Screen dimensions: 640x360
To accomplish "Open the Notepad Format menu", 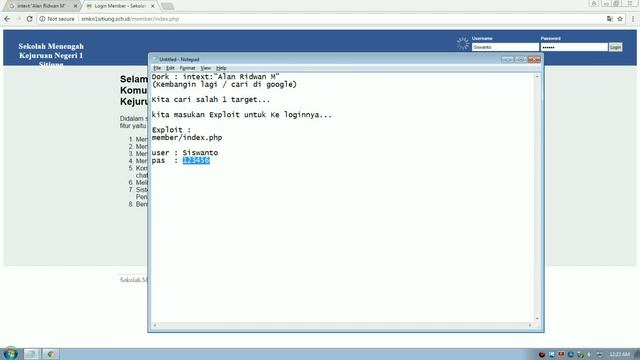I will pos(187,68).
